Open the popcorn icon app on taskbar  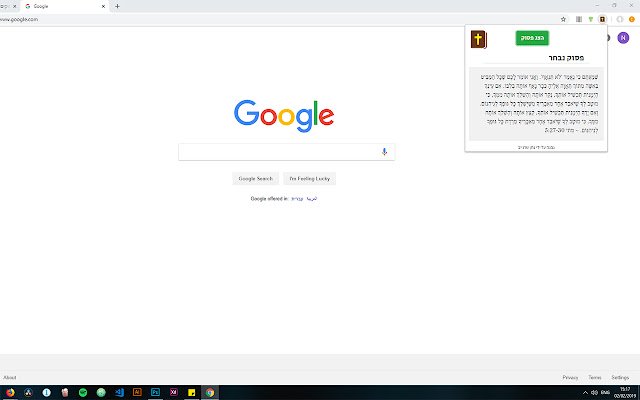tap(64, 393)
